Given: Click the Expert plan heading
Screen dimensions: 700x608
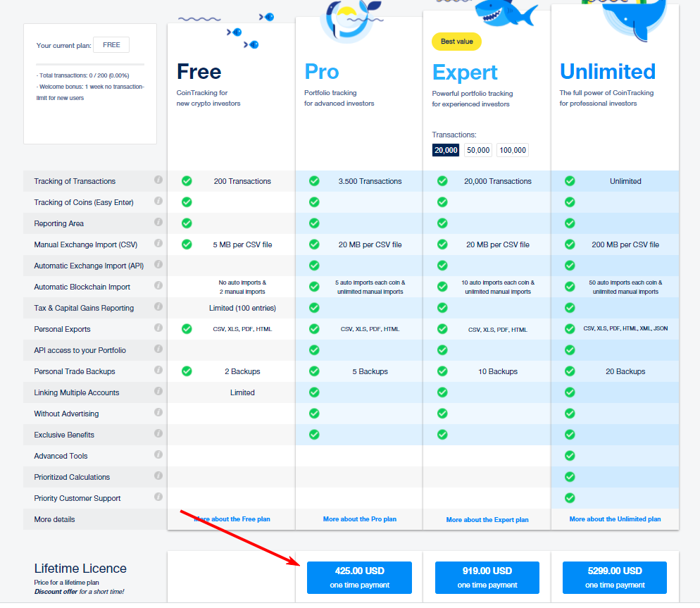Looking at the screenshot, I should pos(465,73).
